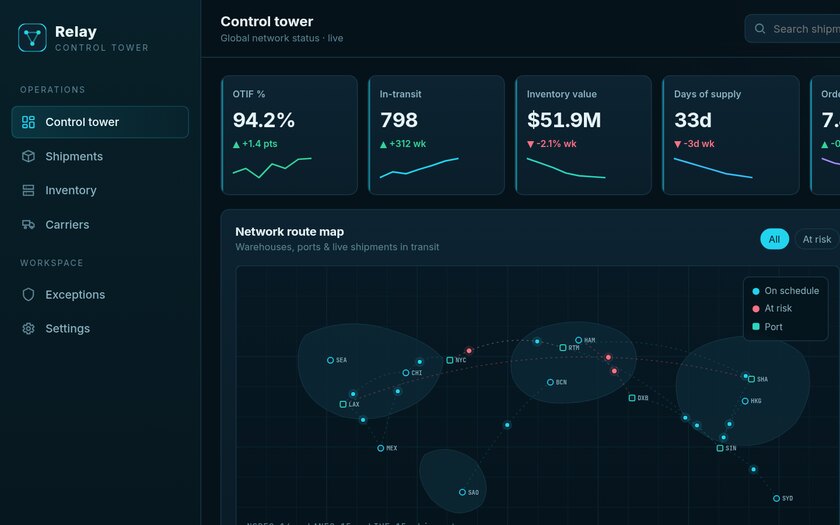This screenshot has height=525, width=840.
Task: Open the Exceptions workspace page
Action: [x=100, y=295]
